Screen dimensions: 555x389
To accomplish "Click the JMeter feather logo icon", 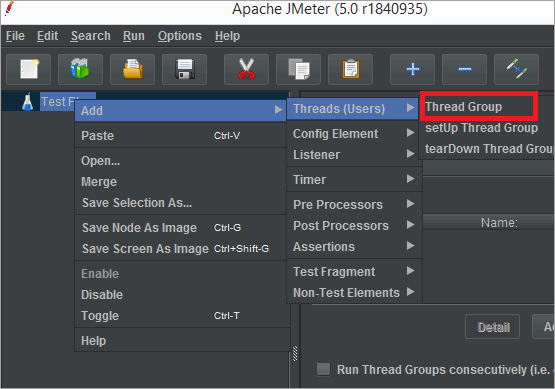I will [x=9, y=9].
